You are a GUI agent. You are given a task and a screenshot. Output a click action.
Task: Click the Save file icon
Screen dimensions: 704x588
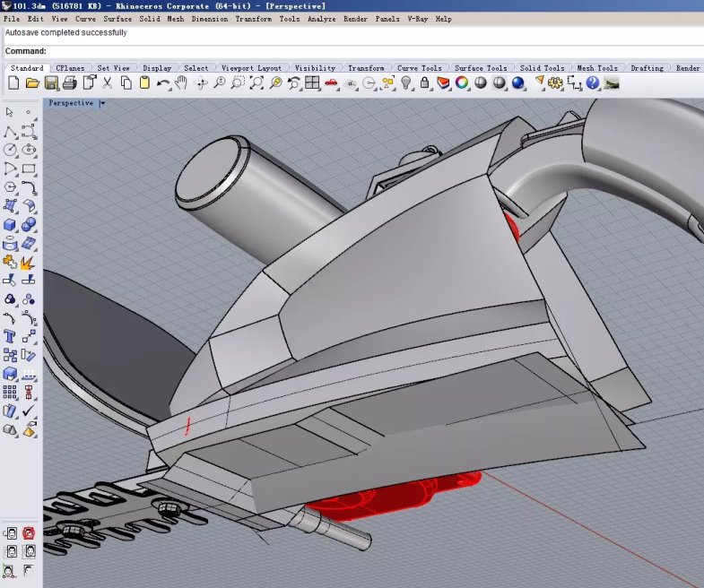point(51,83)
